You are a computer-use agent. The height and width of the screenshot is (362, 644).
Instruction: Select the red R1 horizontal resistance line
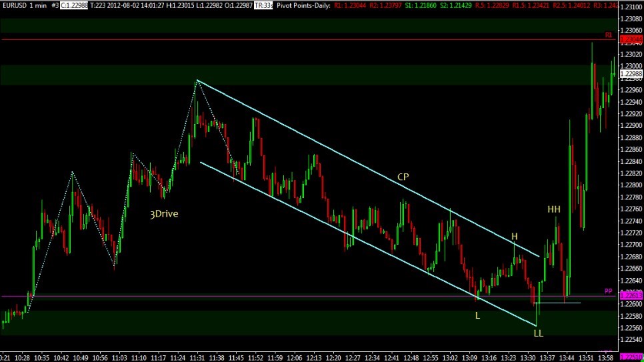click(x=308, y=39)
